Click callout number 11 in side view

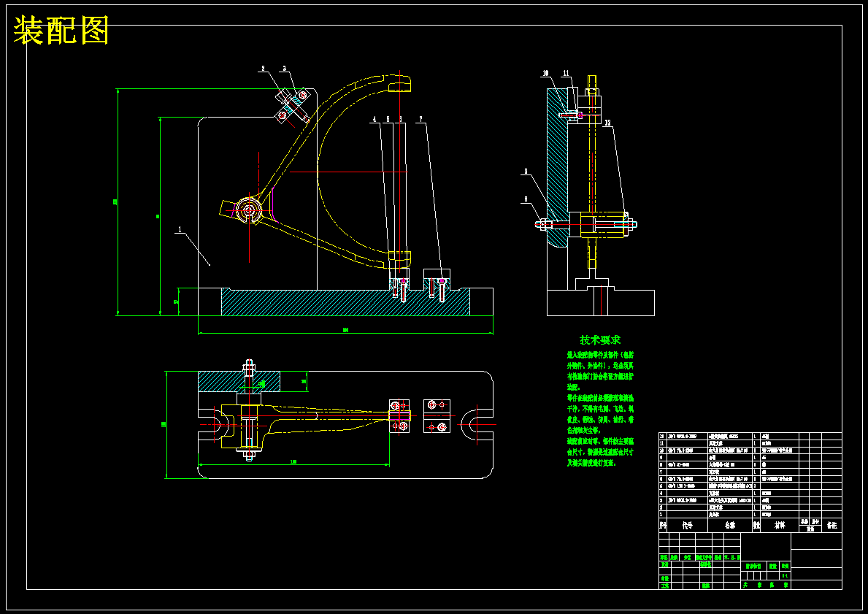pos(566,73)
